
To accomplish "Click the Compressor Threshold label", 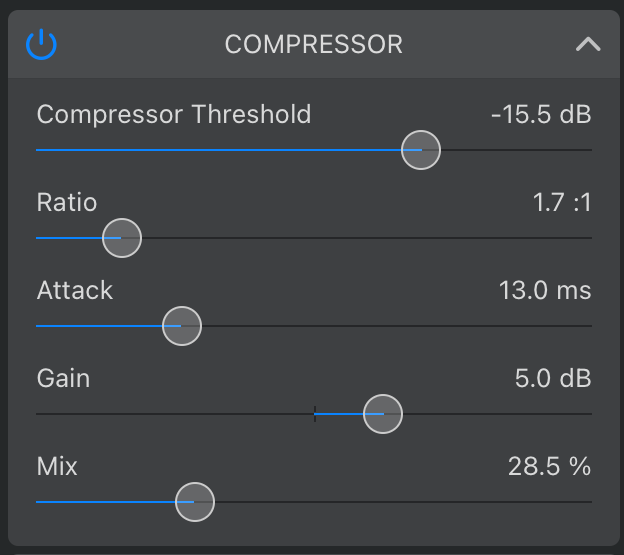I will 174,115.
